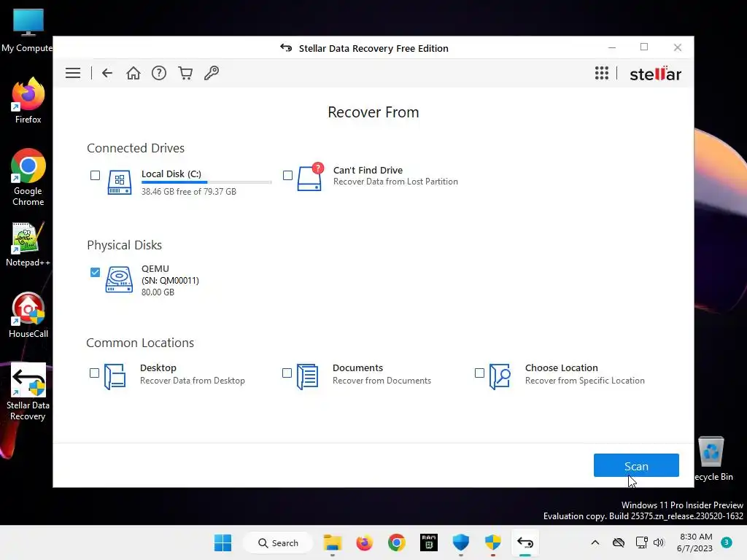Check the Can't Find Drive checkbox
Image resolution: width=747 pixels, height=560 pixels.
tap(287, 175)
